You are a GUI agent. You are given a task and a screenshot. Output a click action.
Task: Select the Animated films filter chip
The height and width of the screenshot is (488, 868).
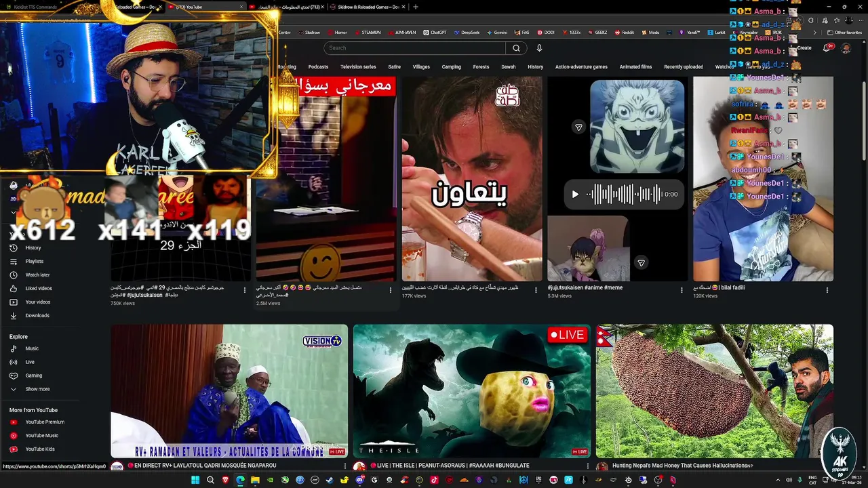coord(635,67)
